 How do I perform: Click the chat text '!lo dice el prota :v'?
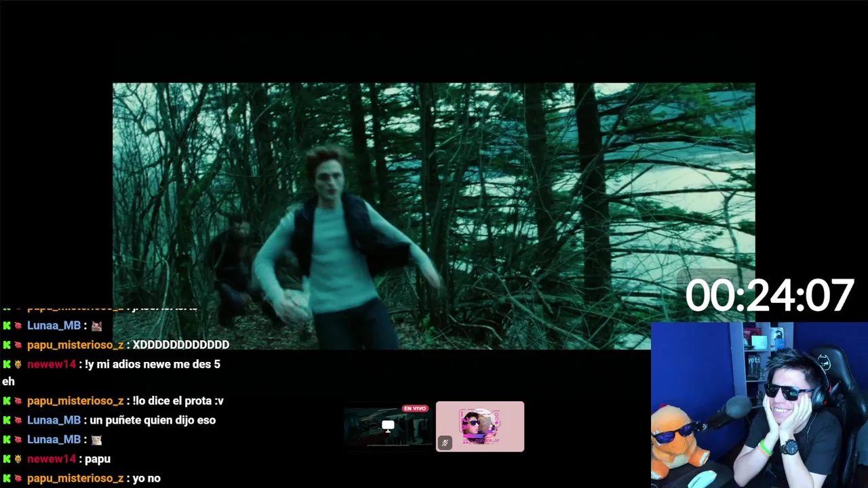[x=178, y=401]
